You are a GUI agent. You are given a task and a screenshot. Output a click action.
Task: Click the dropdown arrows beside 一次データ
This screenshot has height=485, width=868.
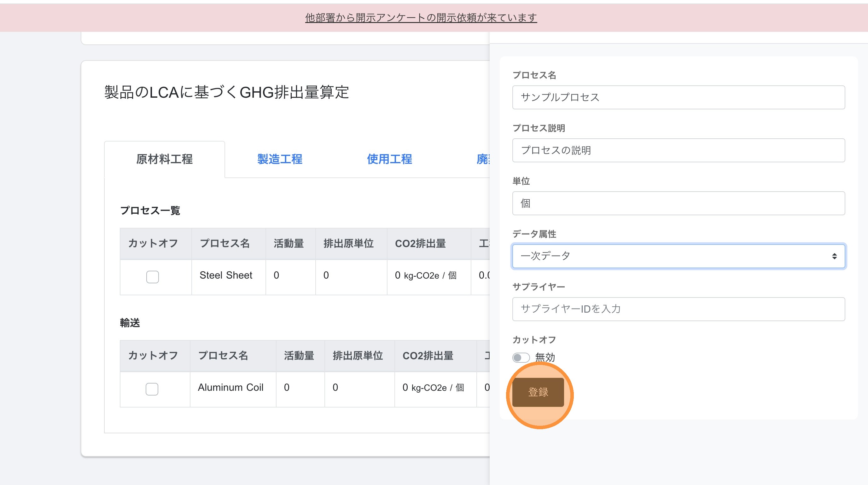tap(834, 256)
